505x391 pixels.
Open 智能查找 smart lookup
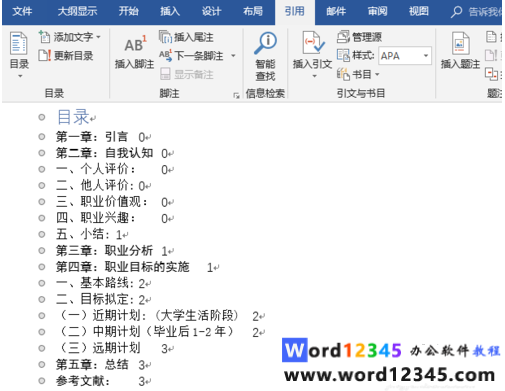click(265, 56)
